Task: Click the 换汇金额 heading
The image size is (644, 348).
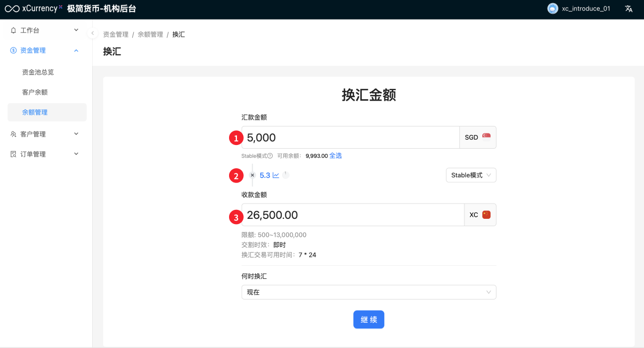Action: [369, 95]
